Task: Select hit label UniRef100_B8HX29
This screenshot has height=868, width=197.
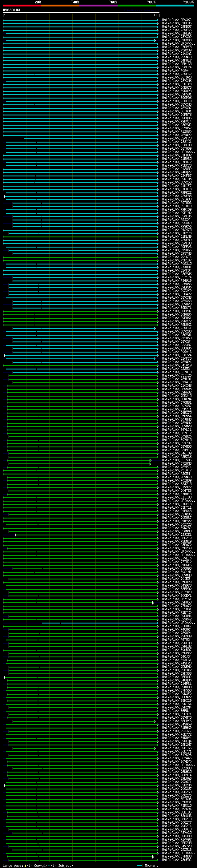Action: click(x=177, y=700)
